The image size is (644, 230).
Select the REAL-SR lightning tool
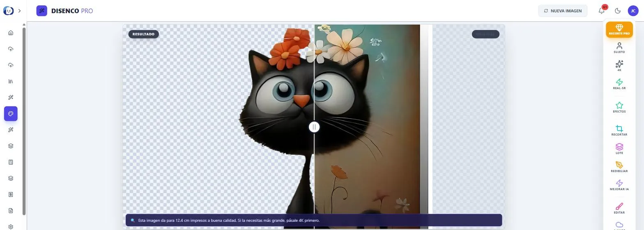coord(619,84)
